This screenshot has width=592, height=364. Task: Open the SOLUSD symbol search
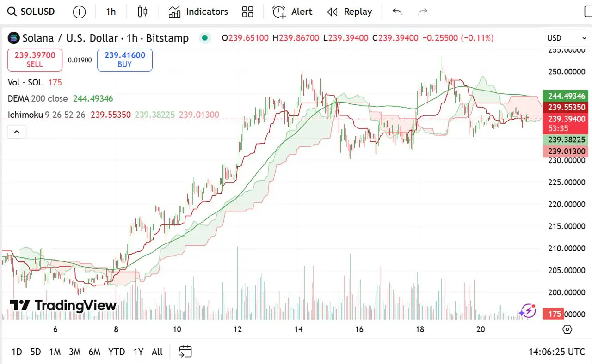(x=31, y=12)
